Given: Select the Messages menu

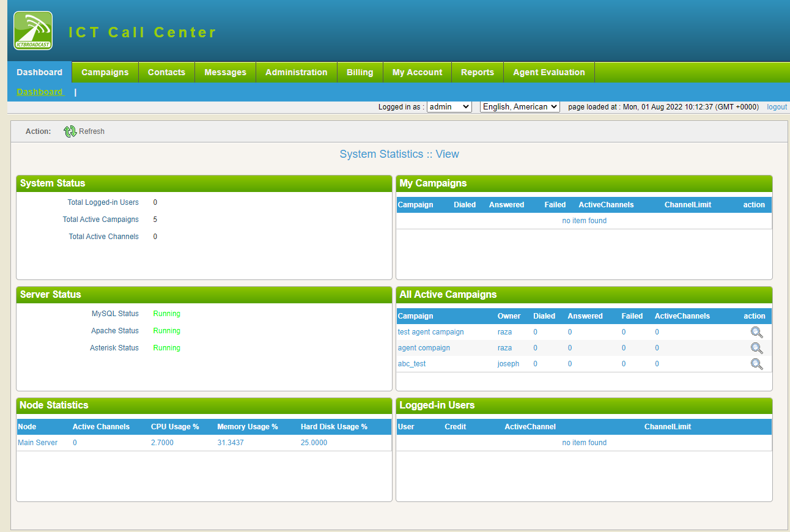Looking at the screenshot, I should (225, 72).
